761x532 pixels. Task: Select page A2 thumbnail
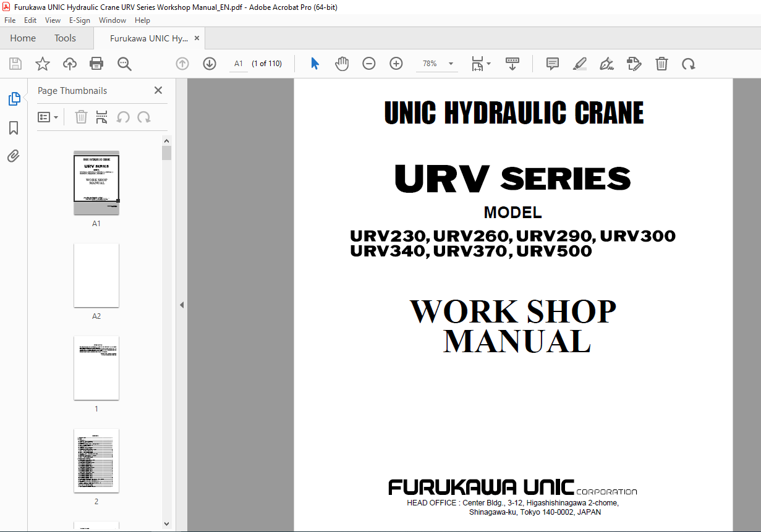coord(96,275)
